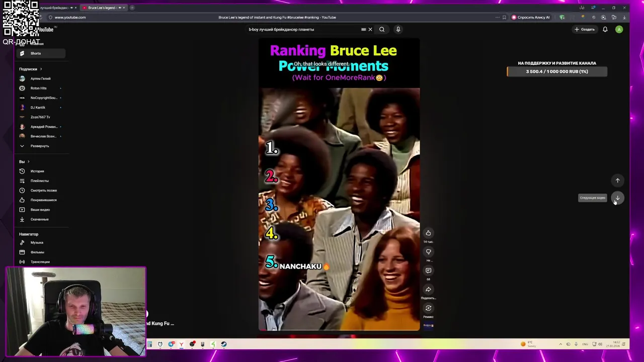Open the Вы section chevron
The width and height of the screenshot is (644, 362).
[x=28, y=161]
